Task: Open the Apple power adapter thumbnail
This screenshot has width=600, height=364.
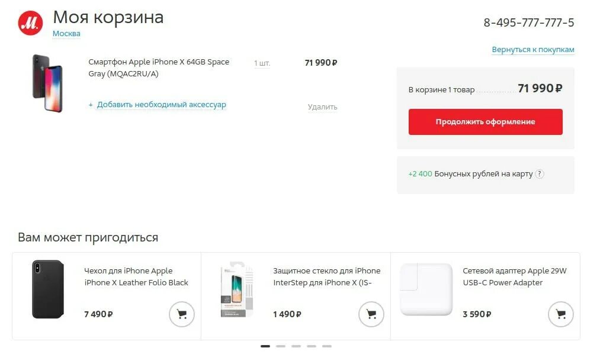Action: 426,289
